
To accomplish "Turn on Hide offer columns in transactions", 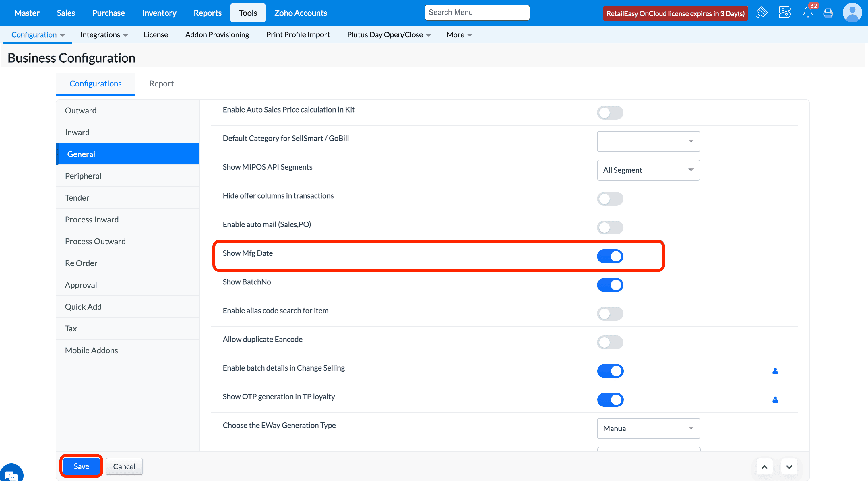I will tap(610, 199).
